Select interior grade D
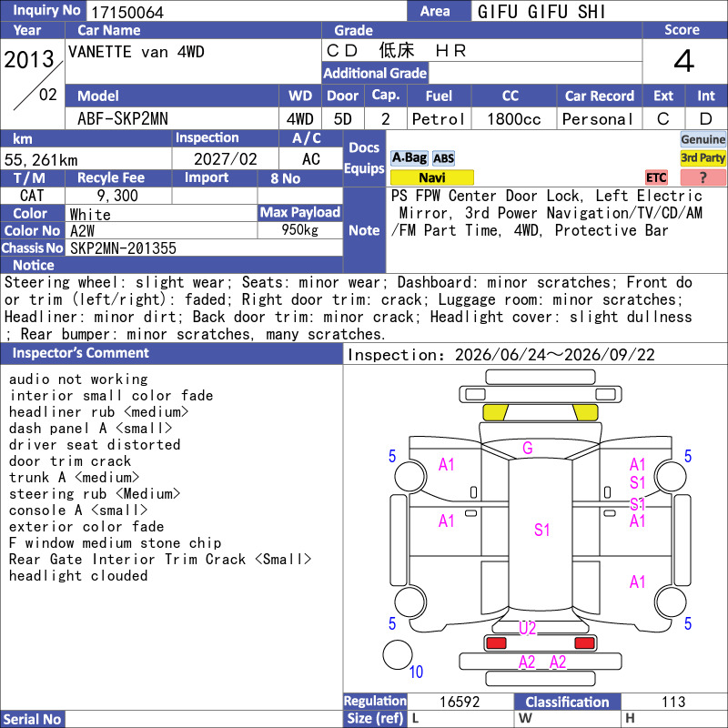The width and height of the screenshot is (728, 728). tap(706, 119)
